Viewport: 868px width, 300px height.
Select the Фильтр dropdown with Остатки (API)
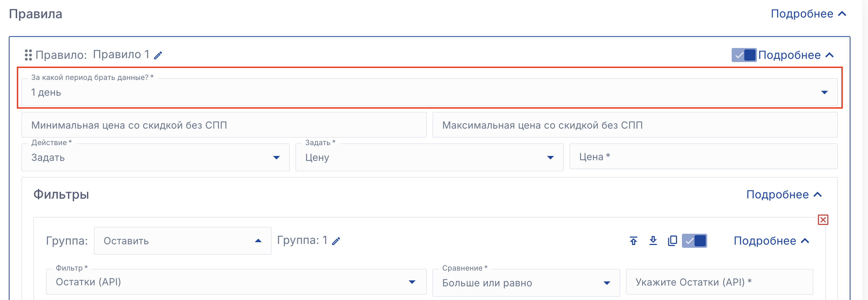pyautogui.click(x=236, y=282)
